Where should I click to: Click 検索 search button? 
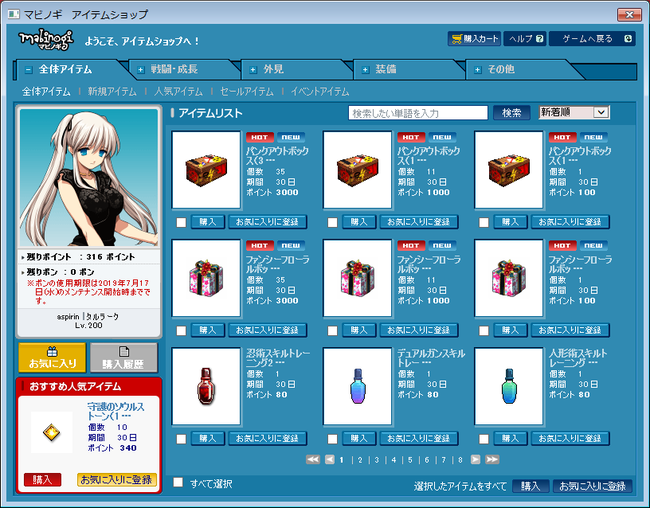pyautogui.click(x=512, y=112)
